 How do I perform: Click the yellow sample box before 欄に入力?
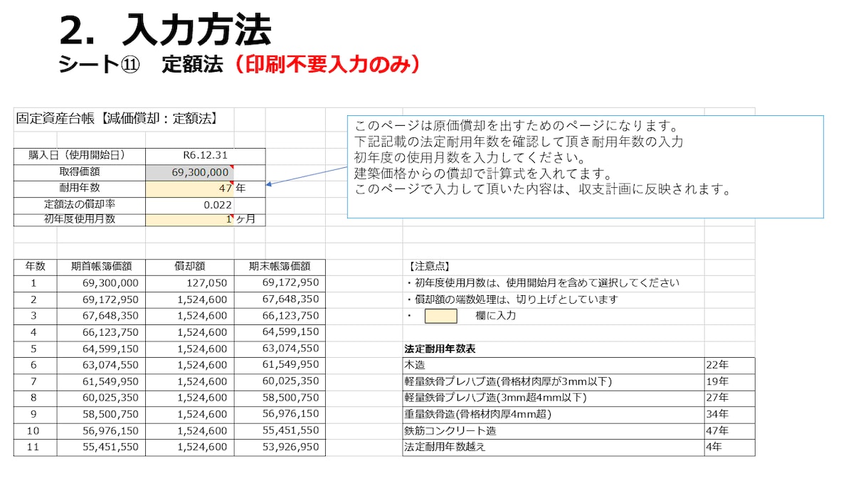[441, 316]
